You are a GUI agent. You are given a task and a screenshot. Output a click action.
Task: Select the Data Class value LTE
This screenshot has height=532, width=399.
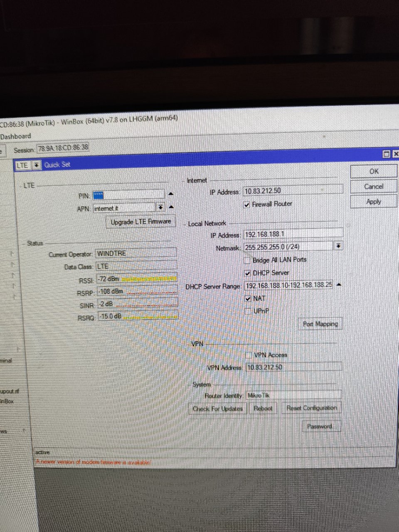[x=136, y=267]
